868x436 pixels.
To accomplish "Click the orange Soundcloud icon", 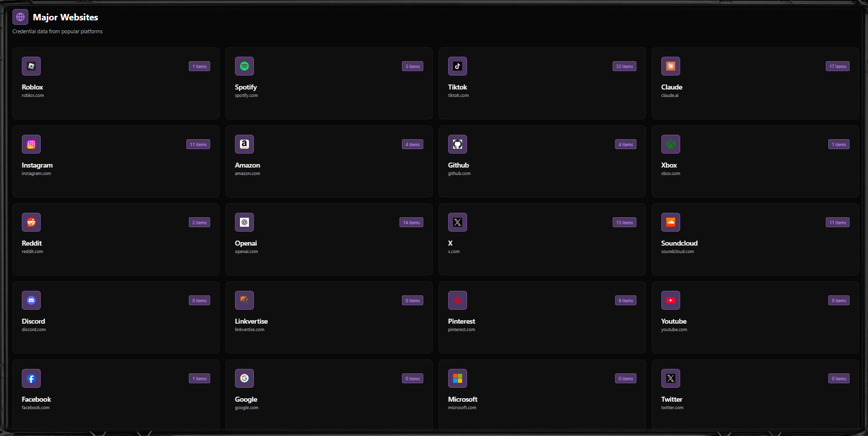I will (x=671, y=222).
